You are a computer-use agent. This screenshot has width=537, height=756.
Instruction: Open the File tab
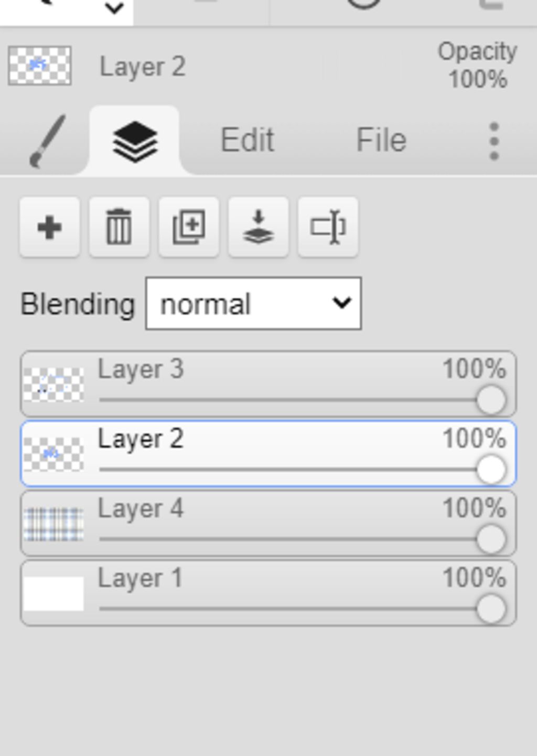(381, 140)
